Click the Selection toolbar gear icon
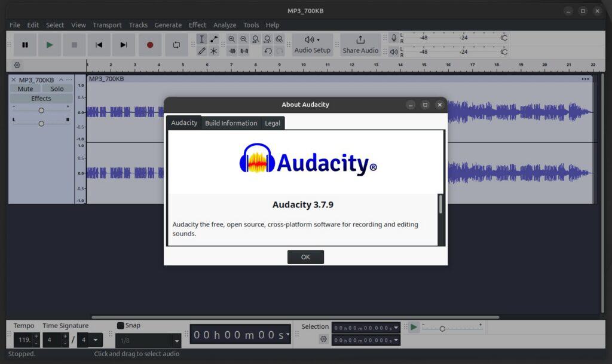 click(x=323, y=339)
